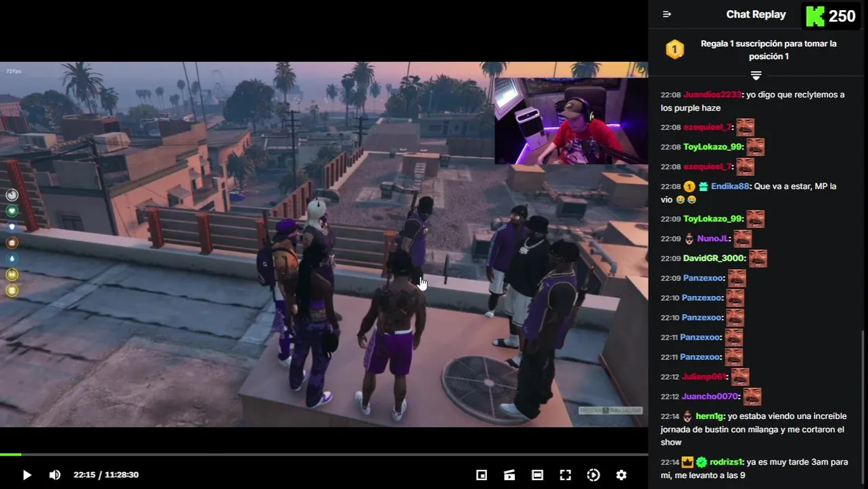Image resolution: width=868 pixels, height=489 pixels.
Task: Seek along the video progress bar
Action: pos(324,454)
